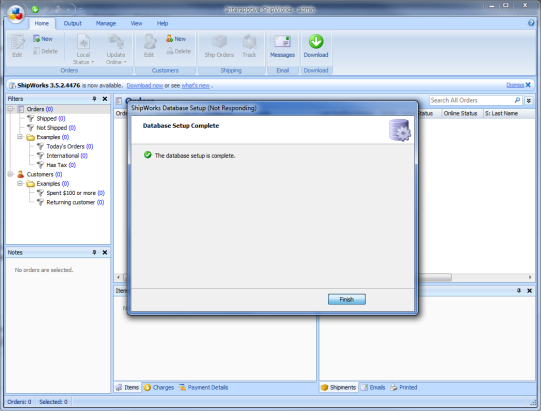Collapse the Examples folder under Orders
The height and width of the screenshot is (411, 541).
pos(20,137)
